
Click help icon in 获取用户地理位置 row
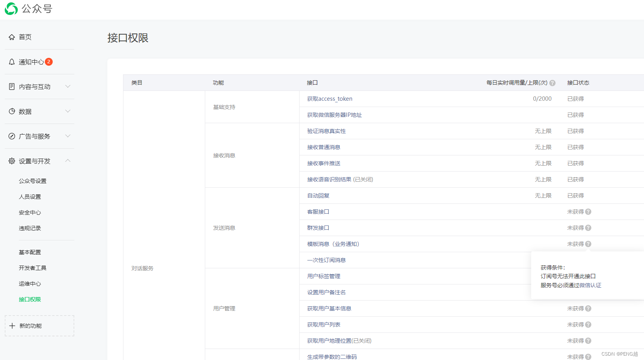point(588,341)
